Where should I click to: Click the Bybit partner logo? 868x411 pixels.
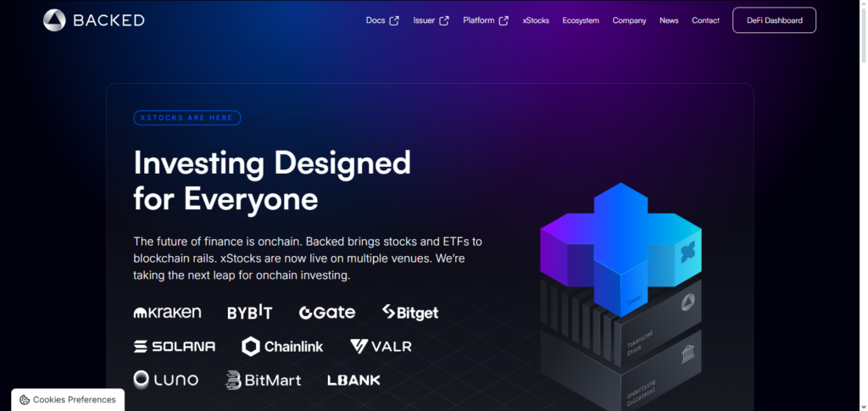tap(250, 313)
